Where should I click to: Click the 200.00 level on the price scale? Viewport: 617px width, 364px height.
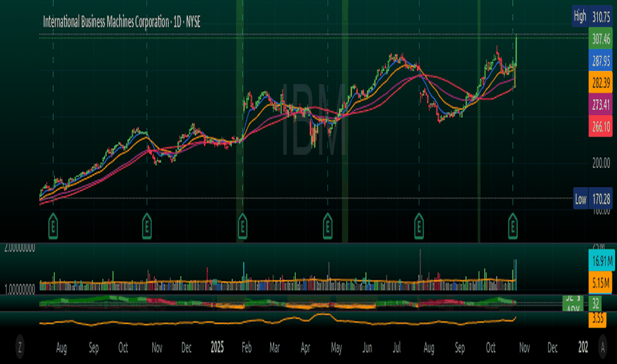pyautogui.click(x=601, y=163)
